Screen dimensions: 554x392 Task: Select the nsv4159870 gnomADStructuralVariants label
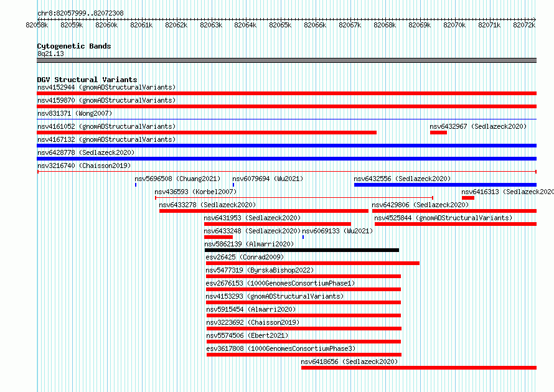pyautogui.click(x=106, y=100)
